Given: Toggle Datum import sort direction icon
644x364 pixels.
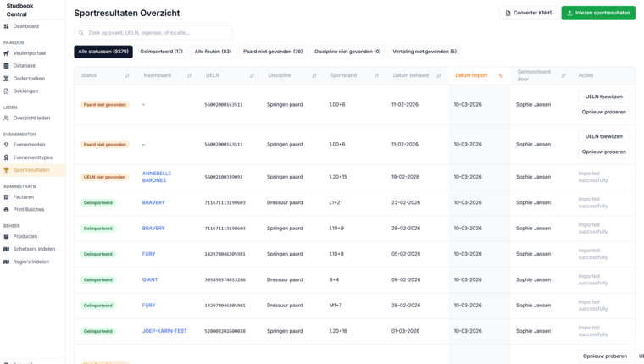Looking at the screenshot, I should (501, 76).
